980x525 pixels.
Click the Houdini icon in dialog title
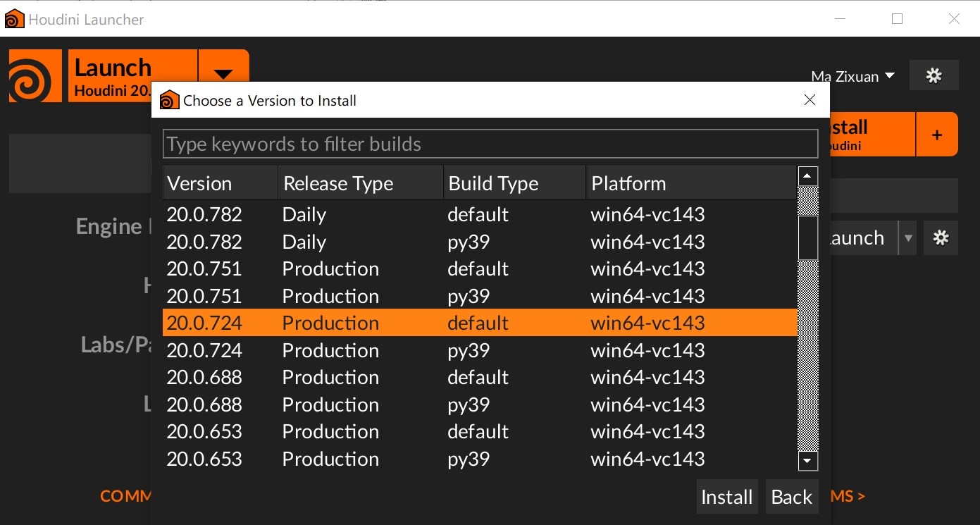(x=169, y=100)
